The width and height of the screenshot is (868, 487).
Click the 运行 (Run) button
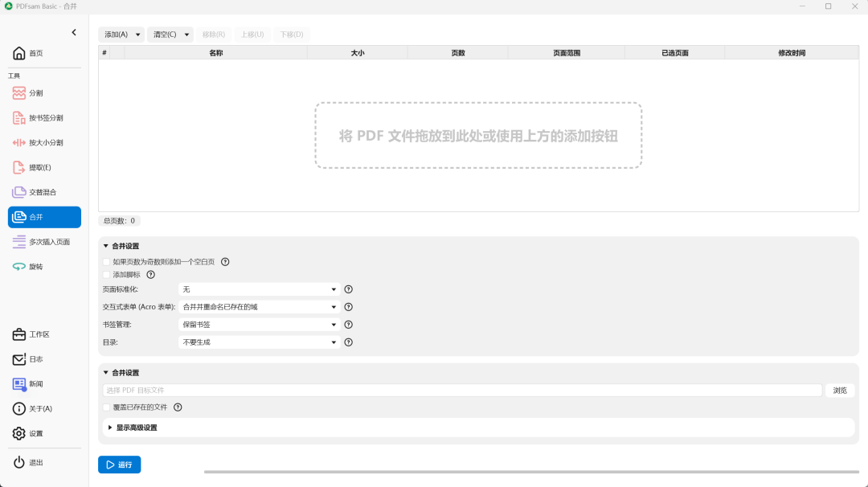coord(119,464)
